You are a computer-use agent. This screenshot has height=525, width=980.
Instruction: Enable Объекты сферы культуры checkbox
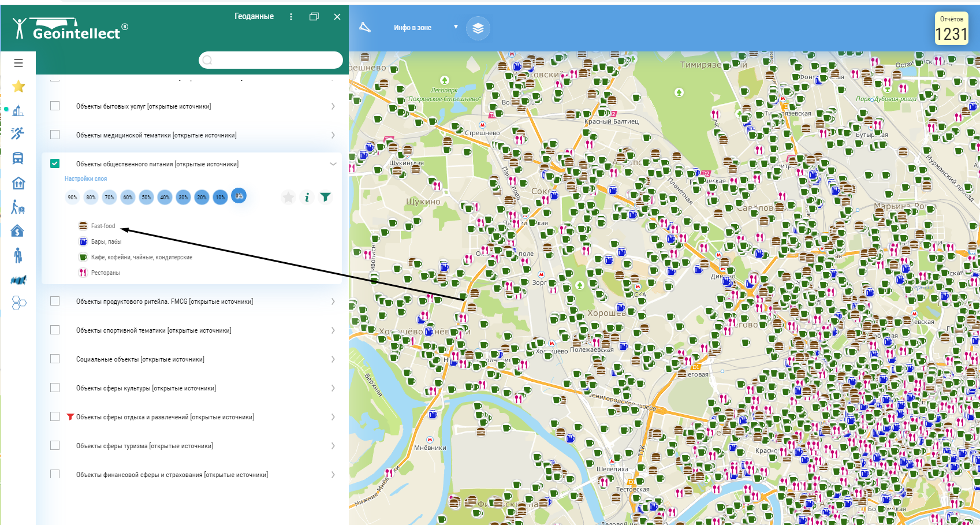tap(55, 388)
